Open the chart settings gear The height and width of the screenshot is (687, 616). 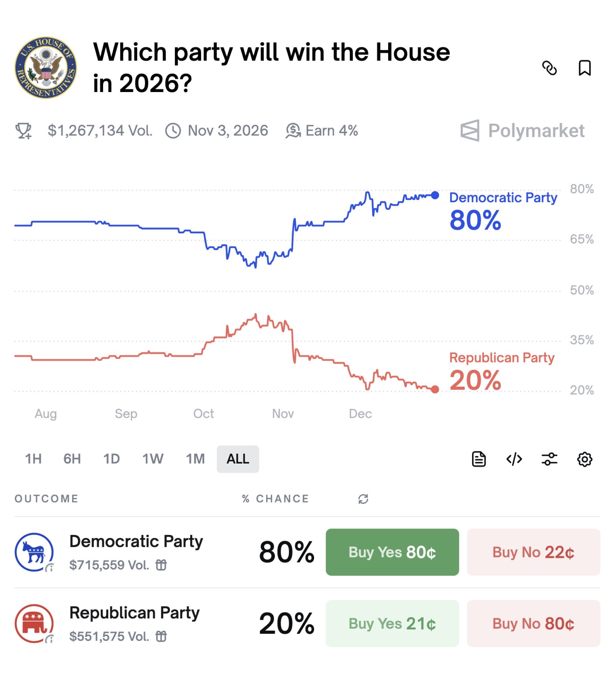point(585,459)
